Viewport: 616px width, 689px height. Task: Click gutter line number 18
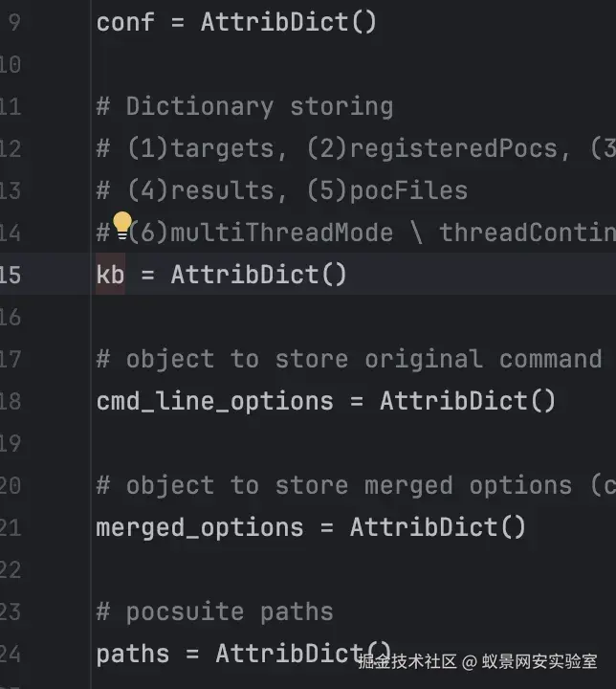point(11,401)
